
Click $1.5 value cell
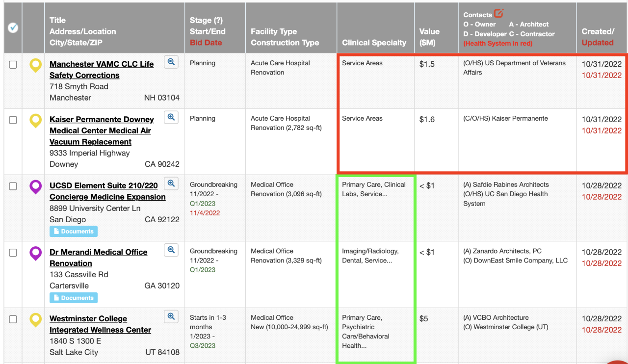pos(427,64)
